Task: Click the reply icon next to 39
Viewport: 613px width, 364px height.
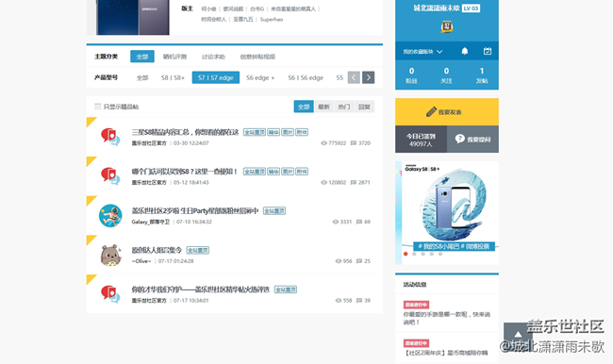Action: coord(359,300)
